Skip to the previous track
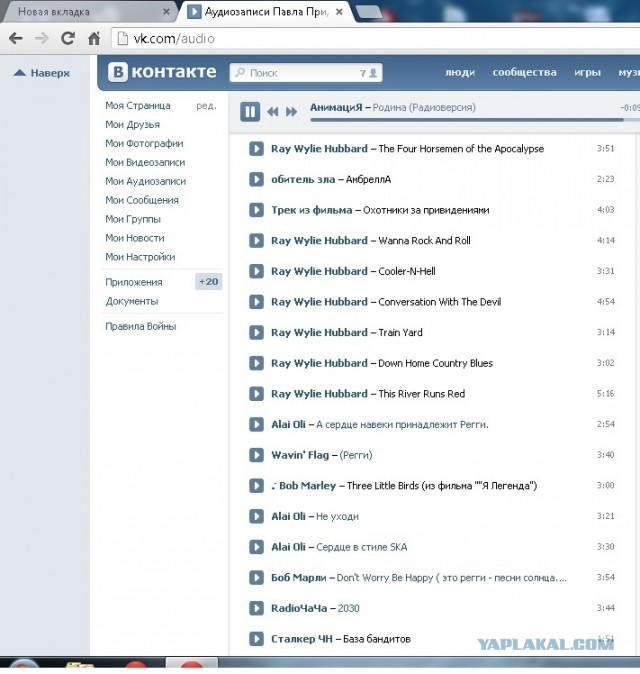This screenshot has width=640, height=674. [273, 112]
